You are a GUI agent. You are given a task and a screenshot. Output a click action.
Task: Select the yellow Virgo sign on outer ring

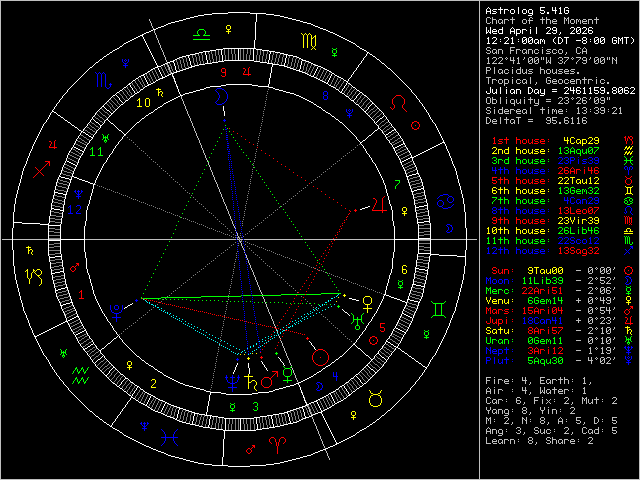tap(309, 42)
